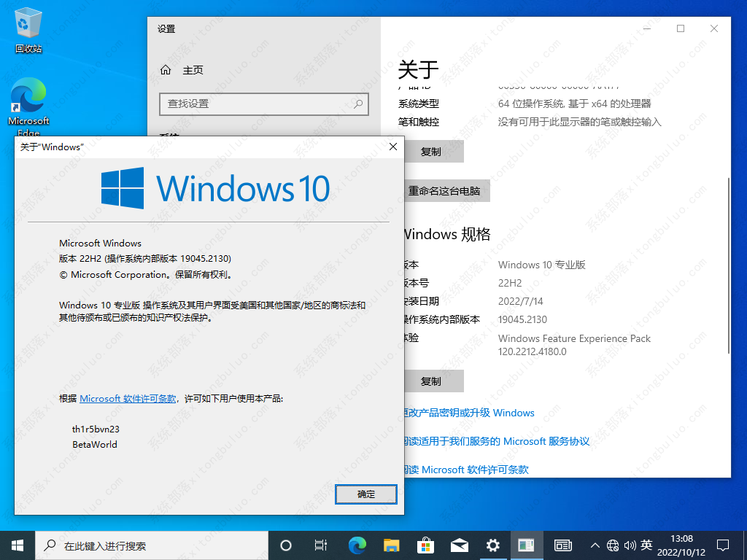Open Mail from the taskbar
Image resolution: width=747 pixels, height=560 pixels.
pos(459,545)
